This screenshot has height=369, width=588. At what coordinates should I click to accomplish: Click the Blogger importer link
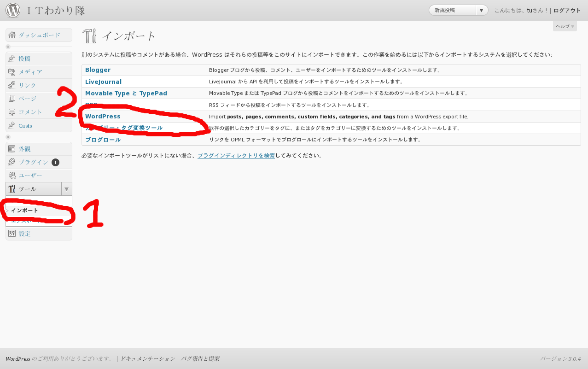click(x=98, y=70)
